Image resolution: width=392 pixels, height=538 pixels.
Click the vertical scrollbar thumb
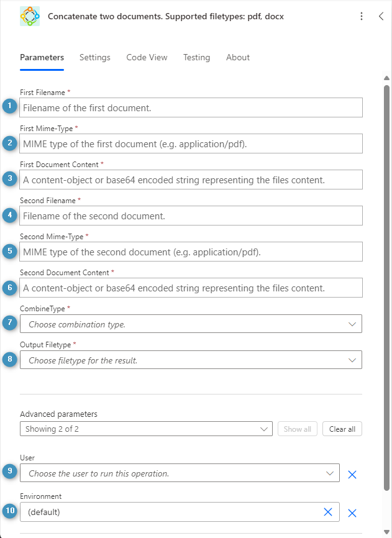386,288
